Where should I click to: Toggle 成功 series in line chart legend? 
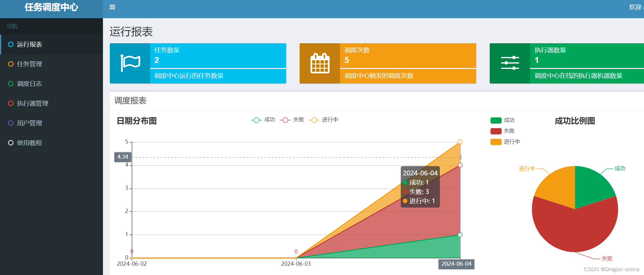click(x=263, y=120)
